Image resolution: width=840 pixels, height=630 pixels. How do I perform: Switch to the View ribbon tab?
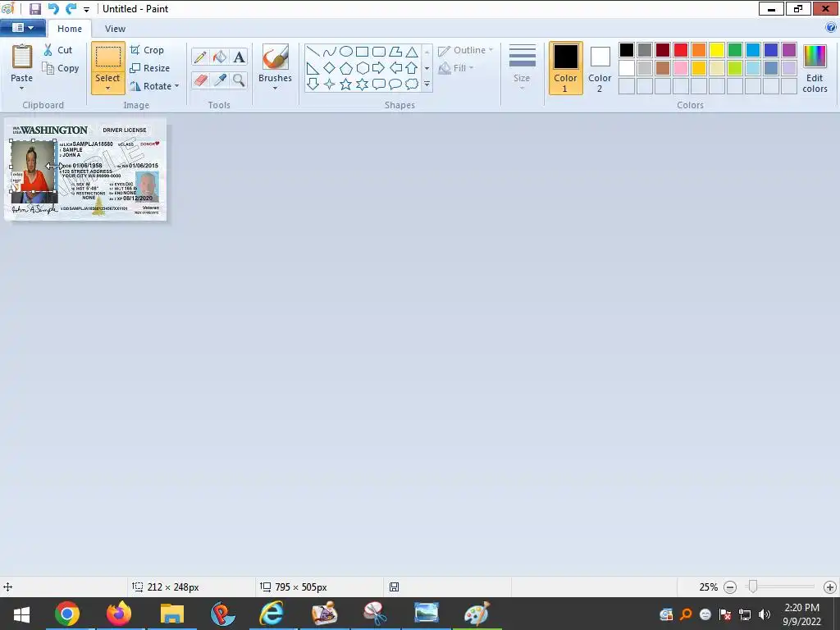[x=115, y=29]
